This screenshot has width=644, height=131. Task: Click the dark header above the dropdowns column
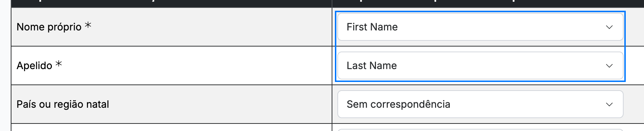pyautogui.click(x=488, y=4)
